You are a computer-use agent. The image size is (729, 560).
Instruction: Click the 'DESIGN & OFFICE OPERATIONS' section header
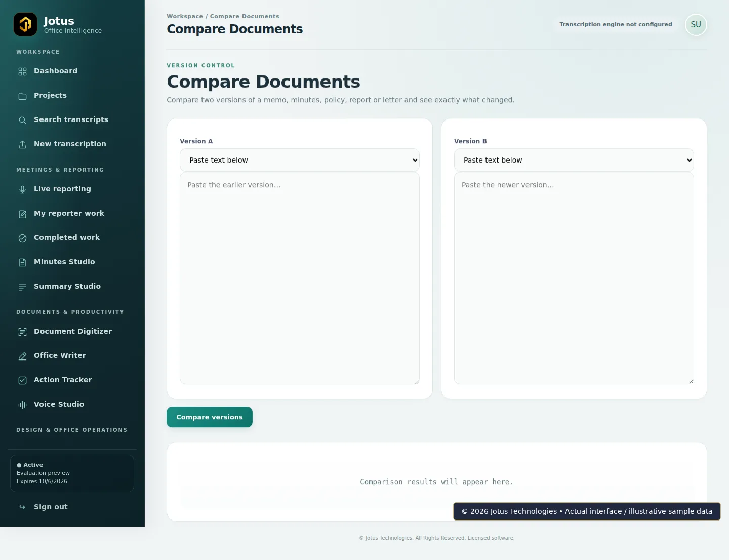[x=72, y=430]
